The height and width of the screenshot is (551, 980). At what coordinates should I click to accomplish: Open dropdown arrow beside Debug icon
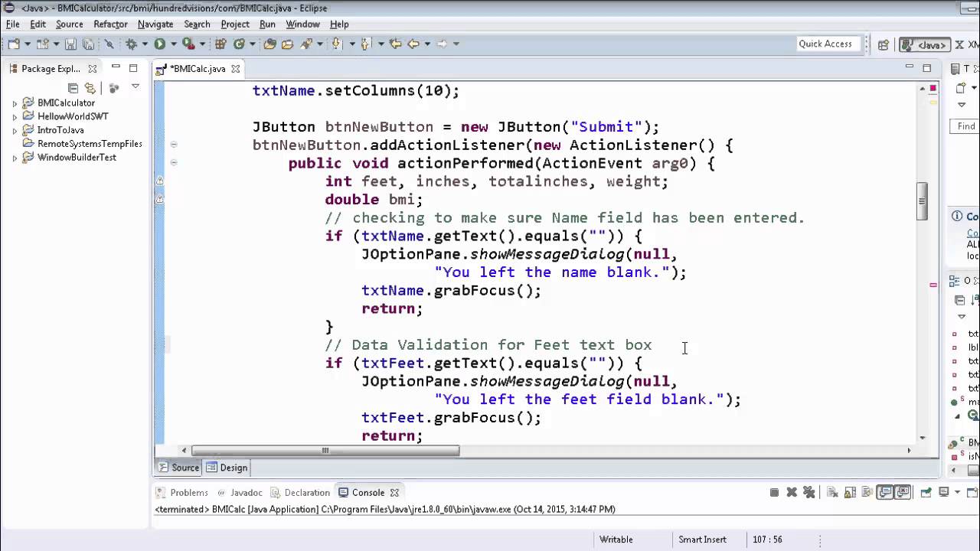point(145,44)
